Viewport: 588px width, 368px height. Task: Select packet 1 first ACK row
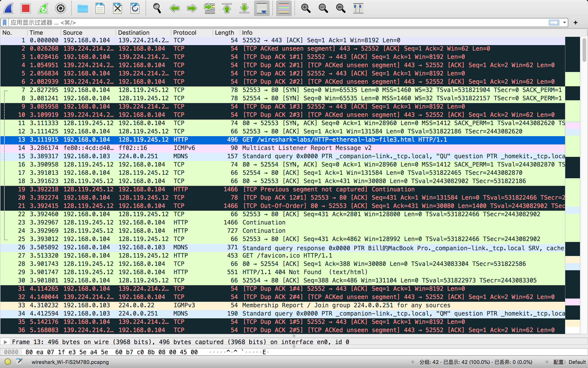point(283,40)
